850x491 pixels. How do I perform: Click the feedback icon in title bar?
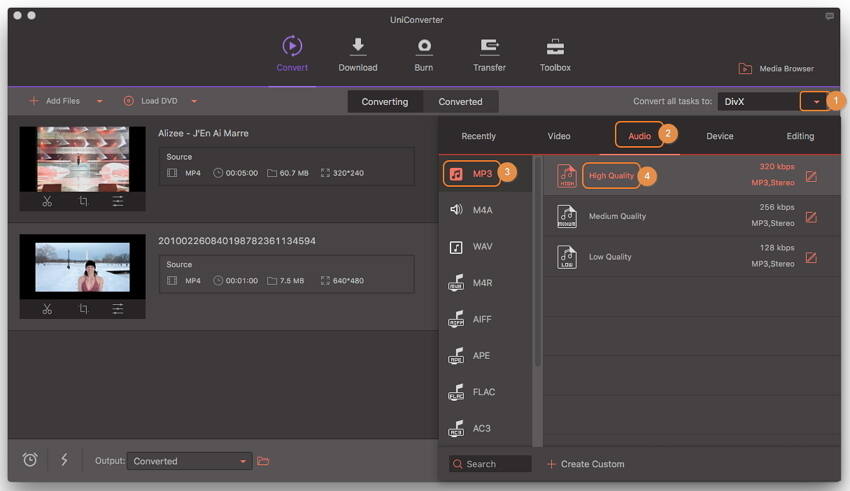[x=829, y=16]
